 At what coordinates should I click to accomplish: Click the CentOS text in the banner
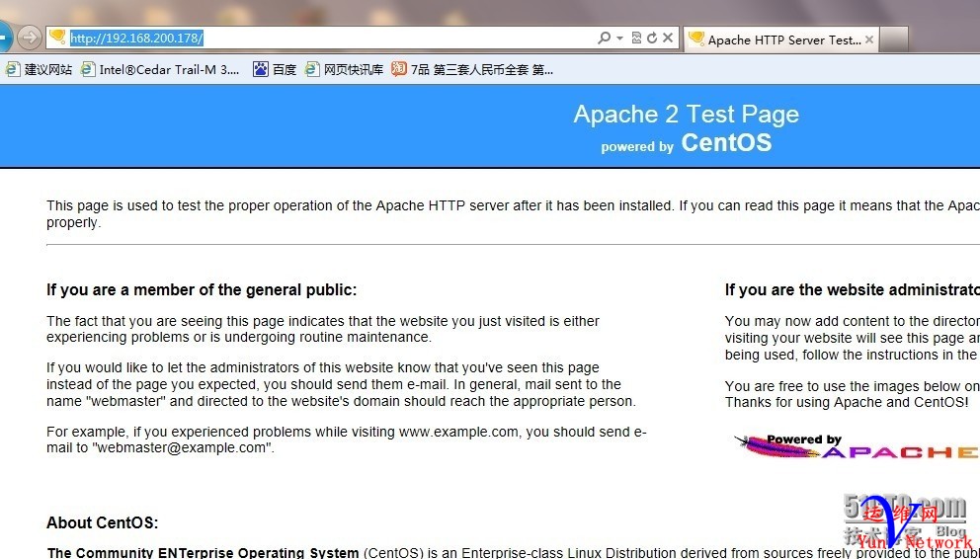[726, 143]
